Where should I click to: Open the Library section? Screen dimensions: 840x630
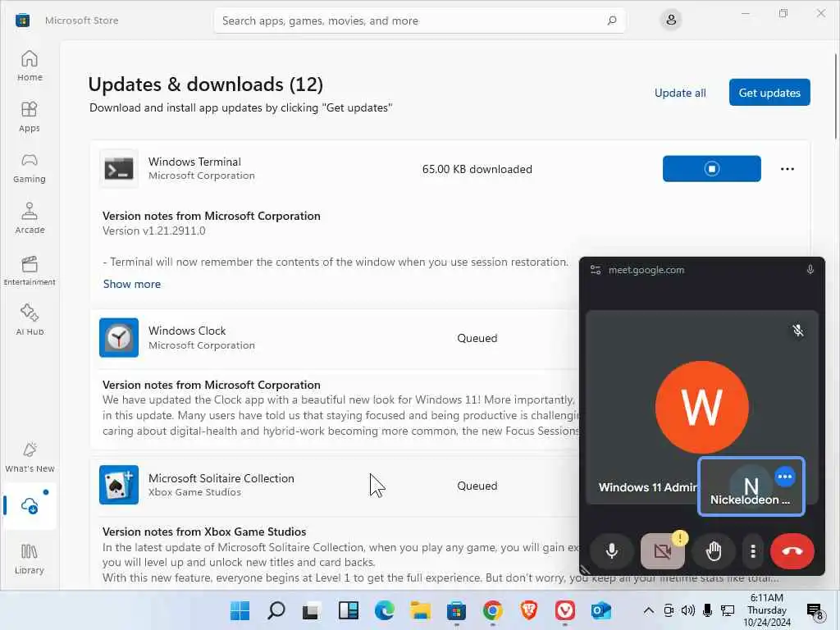click(30, 558)
